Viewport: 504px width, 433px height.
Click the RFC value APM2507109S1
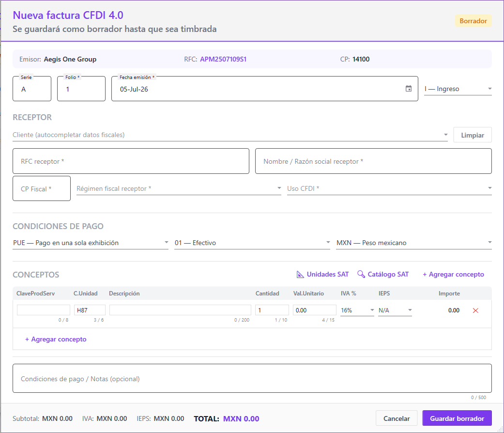tap(223, 59)
